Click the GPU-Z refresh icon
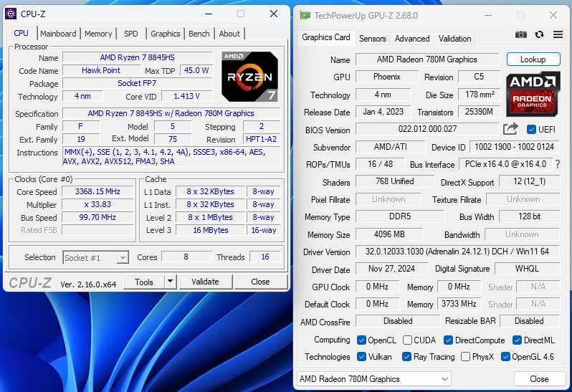572x392 pixels. click(539, 34)
